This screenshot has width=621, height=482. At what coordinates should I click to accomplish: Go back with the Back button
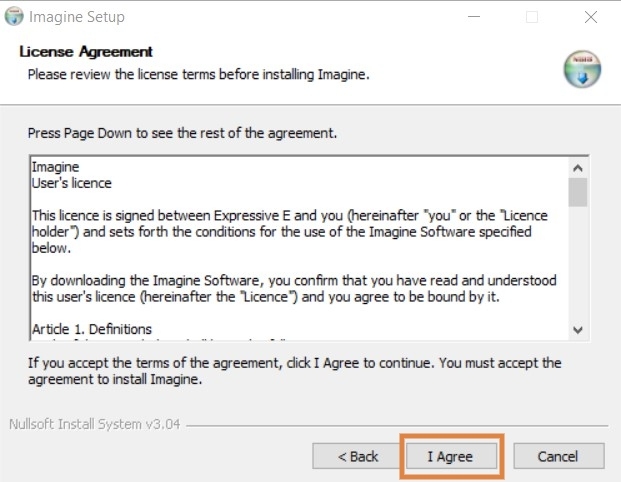[x=357, y=456]
